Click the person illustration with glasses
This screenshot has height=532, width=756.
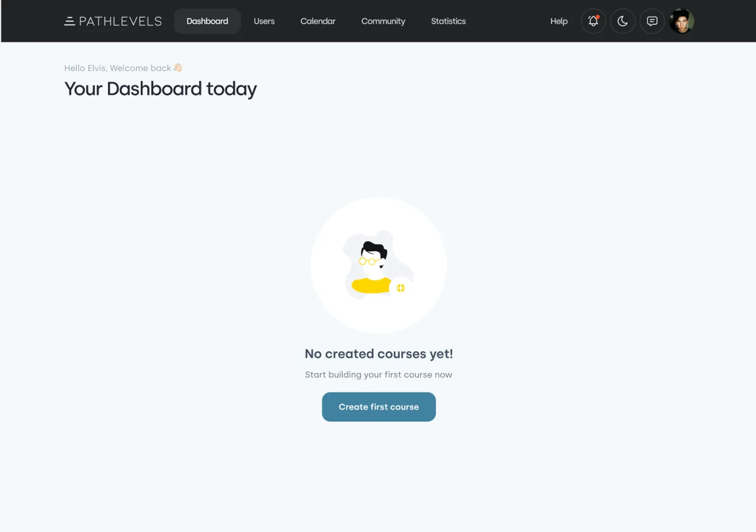tap(379, 265)
